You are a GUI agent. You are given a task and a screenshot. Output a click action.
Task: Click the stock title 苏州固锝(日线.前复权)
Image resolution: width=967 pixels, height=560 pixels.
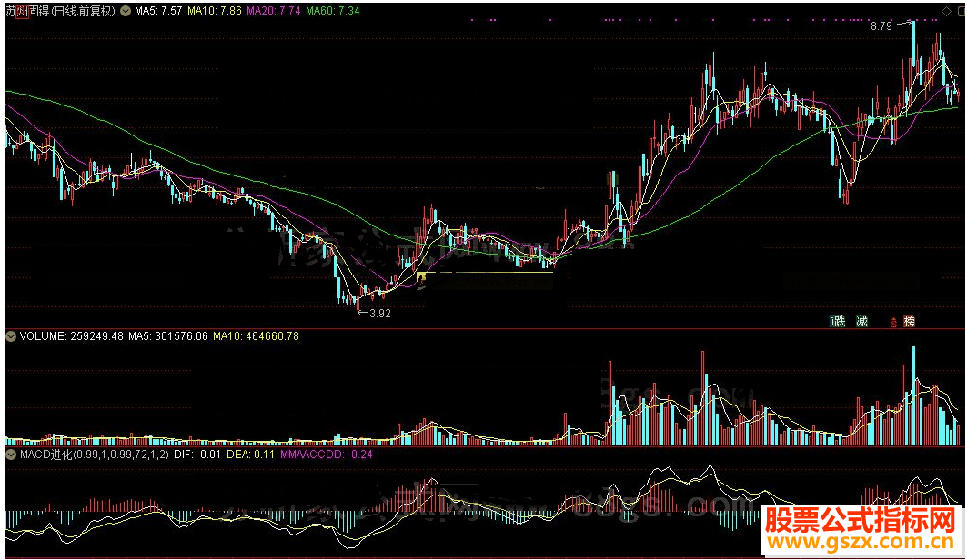pos(60,11)
